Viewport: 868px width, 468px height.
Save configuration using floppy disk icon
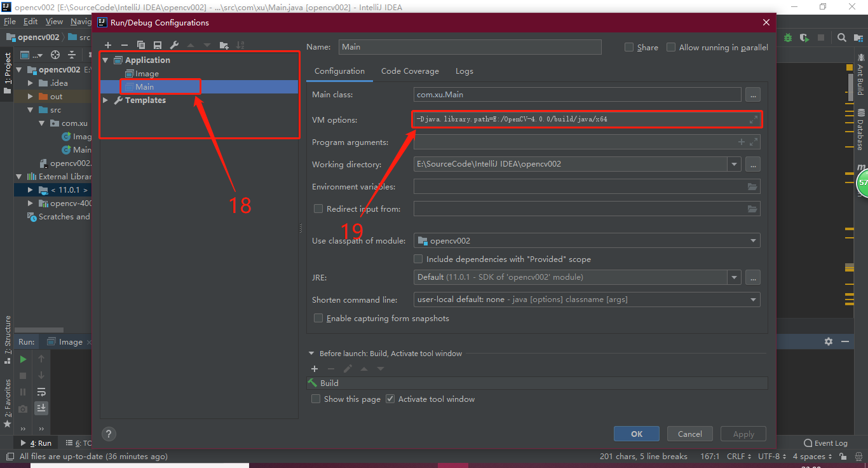pos(158,45)
